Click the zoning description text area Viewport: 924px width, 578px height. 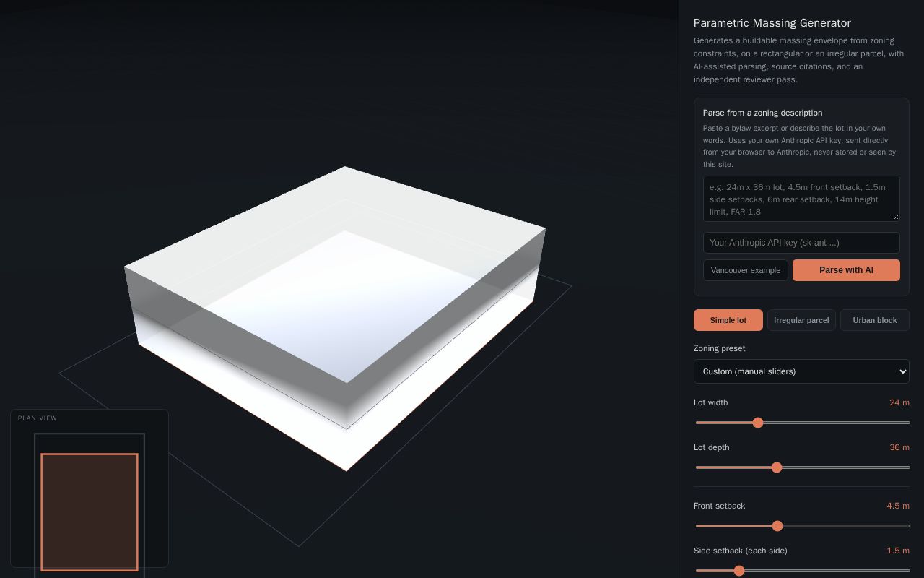pos(801,199)
